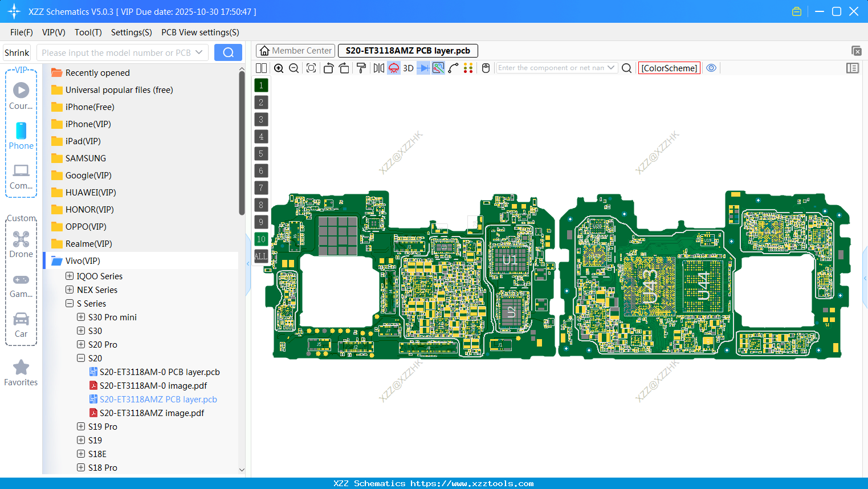Image resolution: width=868 pixels, height=489 pixels.
Task: Switch to 3D view of the board
Action: click(408, 68)
